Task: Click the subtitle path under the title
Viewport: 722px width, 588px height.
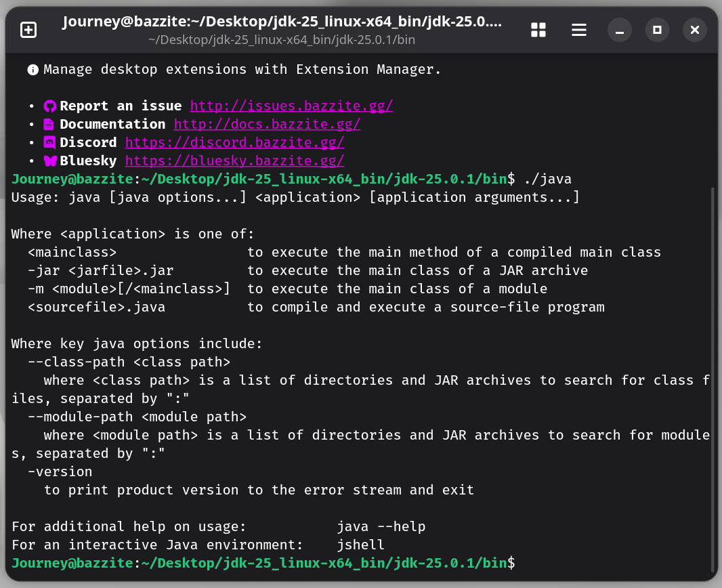Action: point(282,40)
